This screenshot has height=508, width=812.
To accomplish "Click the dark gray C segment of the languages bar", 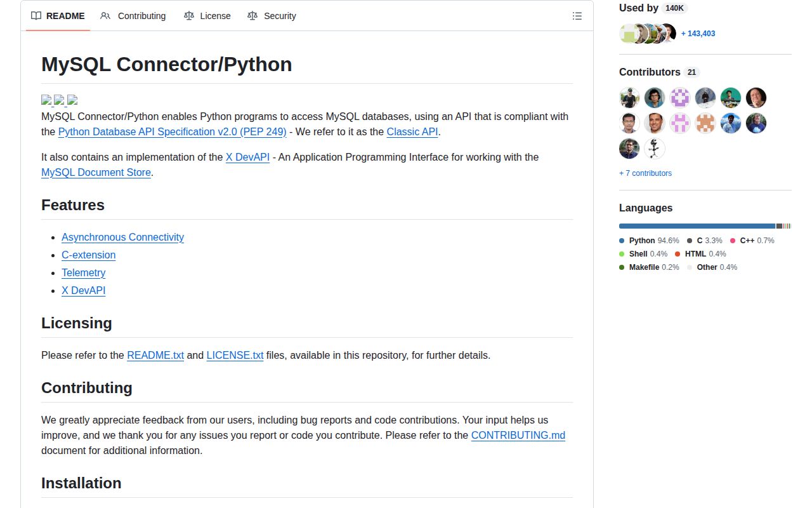I will [779, 226].
